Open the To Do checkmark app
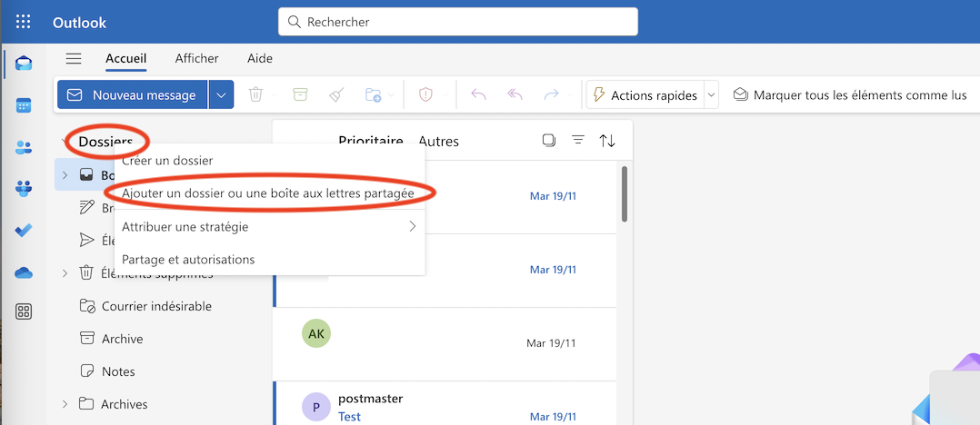980x425 pixels. click(24, 231)
